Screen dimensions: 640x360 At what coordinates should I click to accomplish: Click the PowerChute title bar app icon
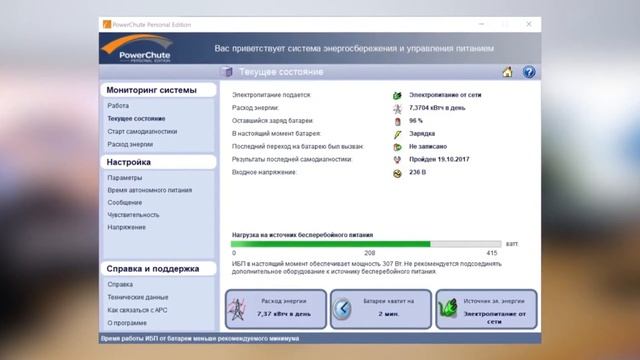(x=107, y=24)
